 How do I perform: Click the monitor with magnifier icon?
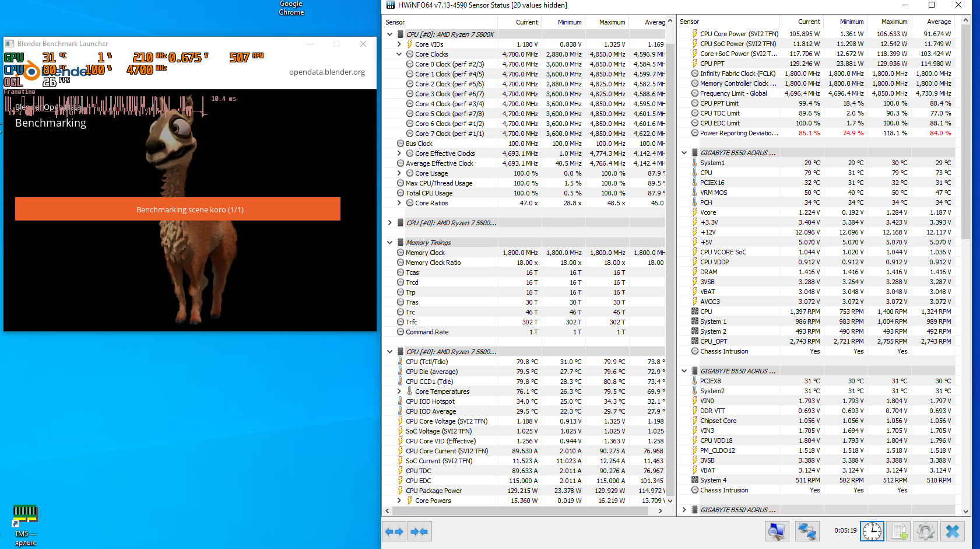777,531
